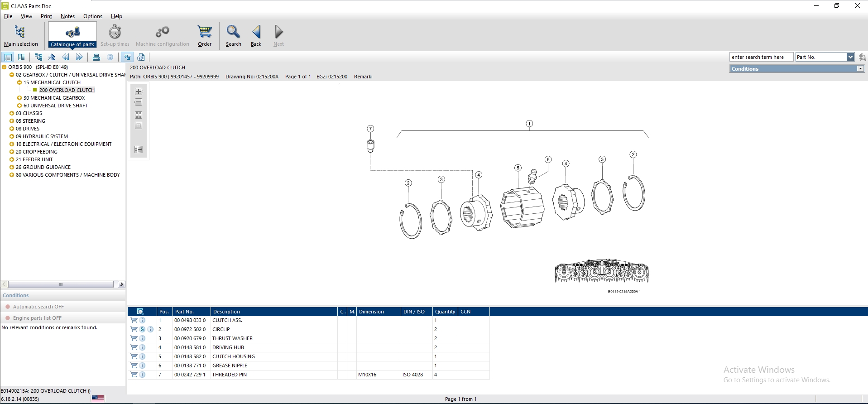Sort by Quantity column header

tap(445, 312)
